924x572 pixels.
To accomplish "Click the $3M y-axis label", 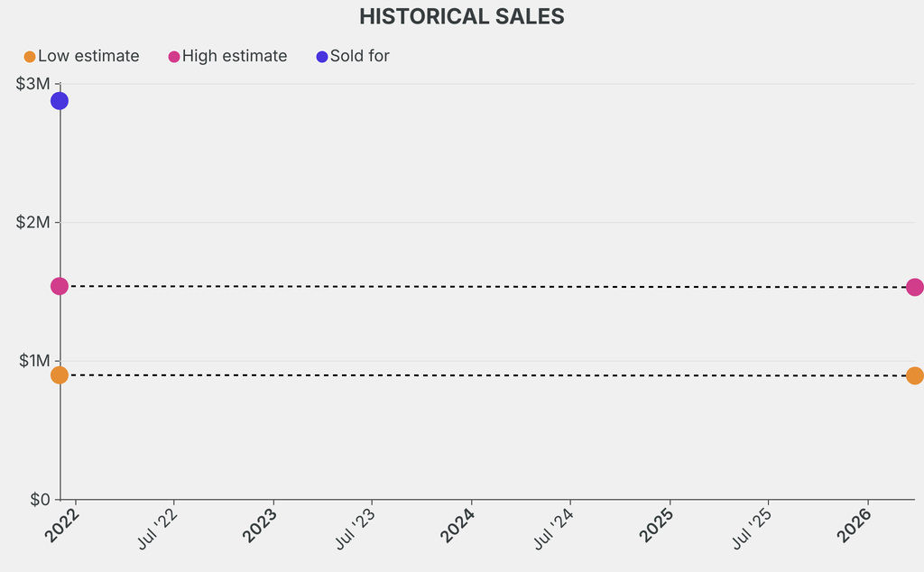I will click(33, 84).
